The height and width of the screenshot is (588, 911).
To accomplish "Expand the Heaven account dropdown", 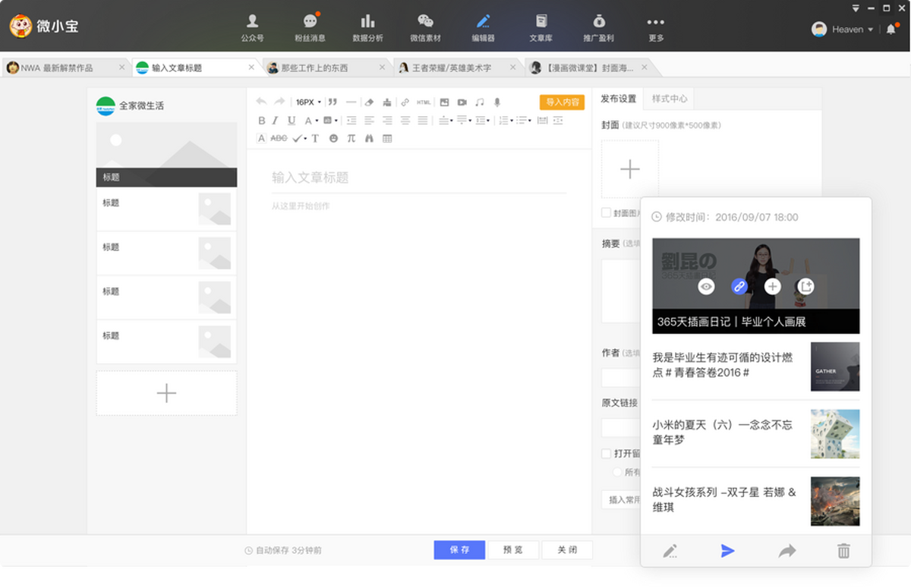I will [x=870, y=30].
